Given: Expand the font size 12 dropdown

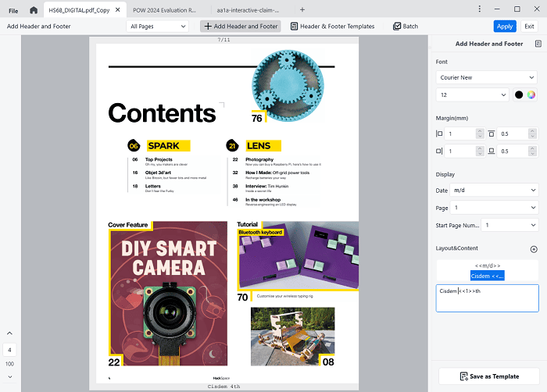Looking at the screenshot, I should coord(472,94).
